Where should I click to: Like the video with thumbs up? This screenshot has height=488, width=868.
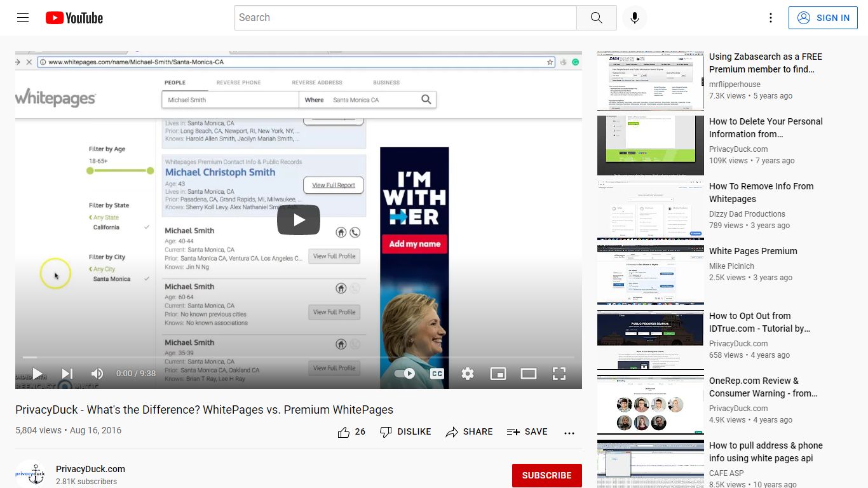tap(344, 432)
